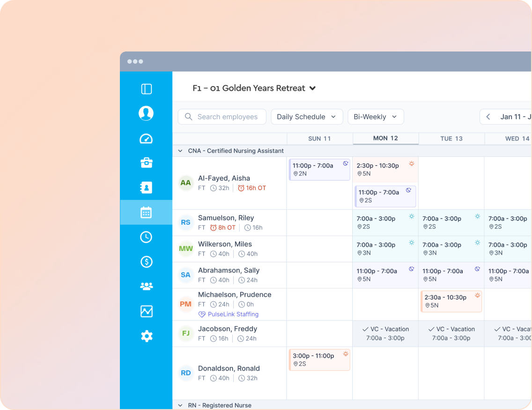The height and width of the screenshot is (410, 532).
Task: Click the search magnifier icon
Action: [189, 117]
